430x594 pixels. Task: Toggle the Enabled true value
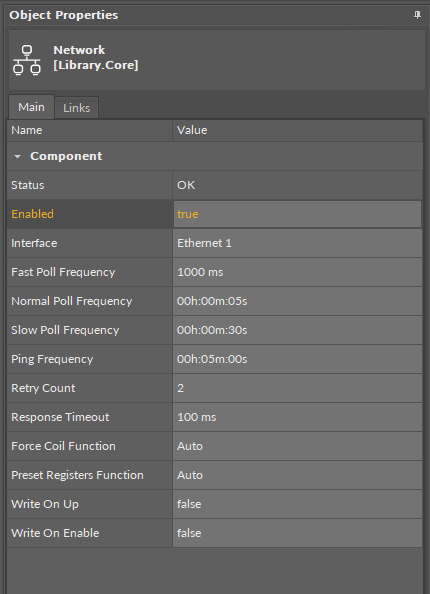point(297,214)
